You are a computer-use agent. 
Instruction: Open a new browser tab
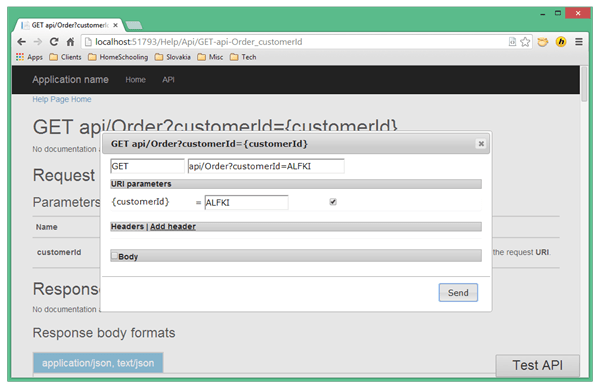click(134, 25)
